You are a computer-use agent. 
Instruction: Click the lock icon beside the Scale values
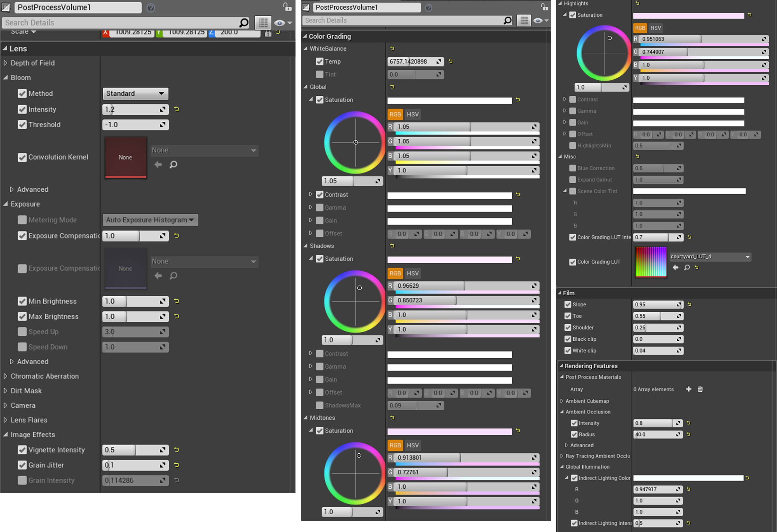pyautogui.click(x=268, y=33)
